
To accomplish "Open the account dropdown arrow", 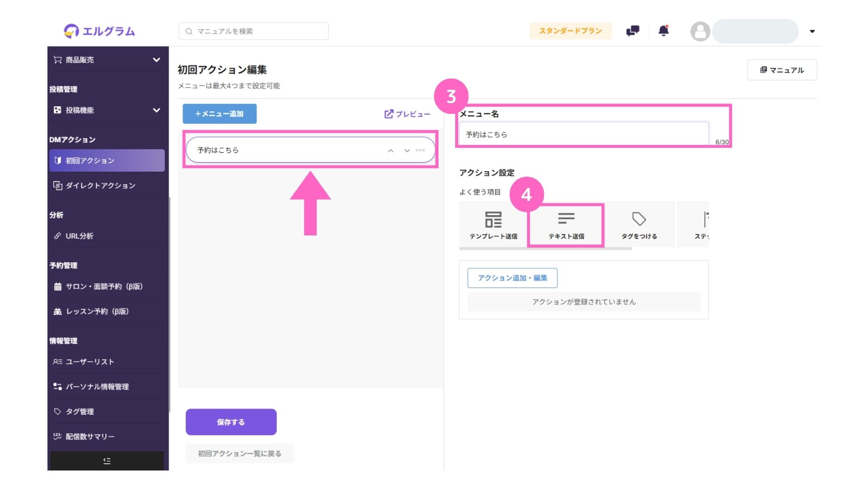I will pos(812,31).
